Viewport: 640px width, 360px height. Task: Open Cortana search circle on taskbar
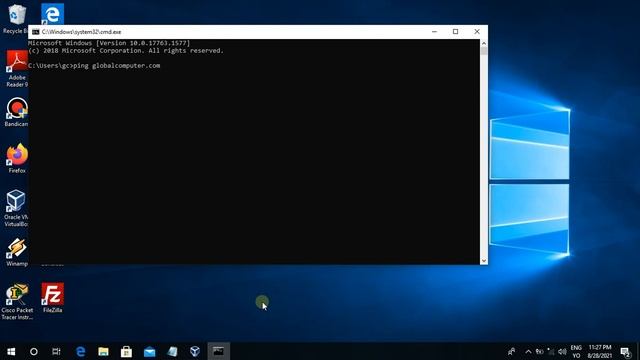[34, 351]
